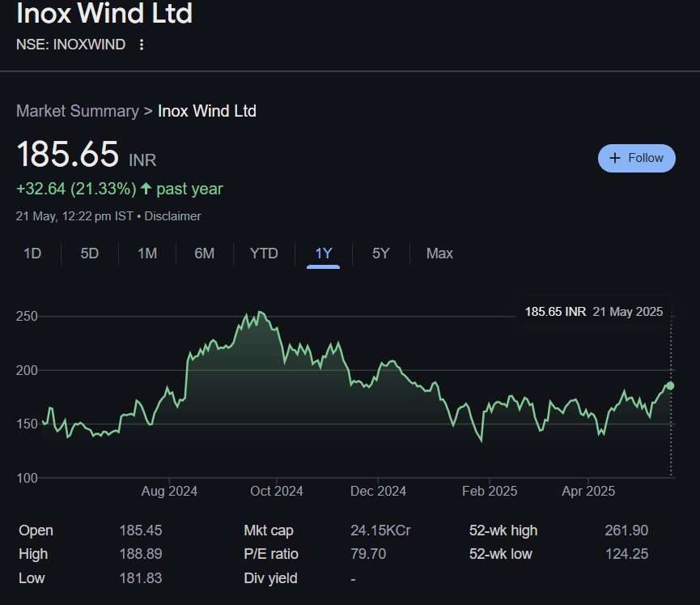This screenshot has width=700, height=605.
Task: Follow the Inox Wind Ltd stock
Action: pos(637,158)
